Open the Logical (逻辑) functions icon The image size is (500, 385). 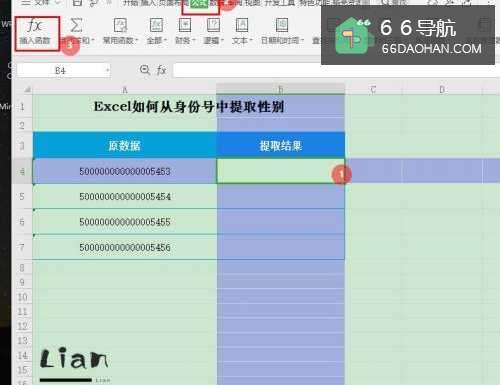click(213, 25)
